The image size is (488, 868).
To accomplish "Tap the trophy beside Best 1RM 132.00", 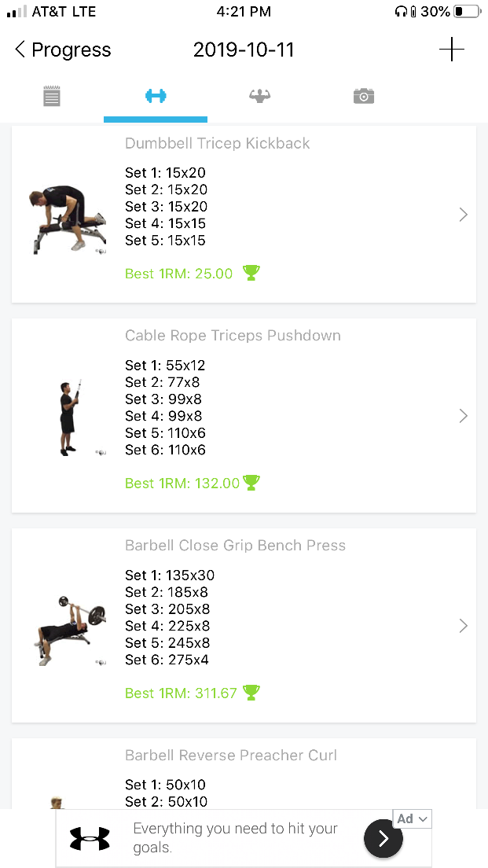I will pyautogui.click(x=251, y=482).
